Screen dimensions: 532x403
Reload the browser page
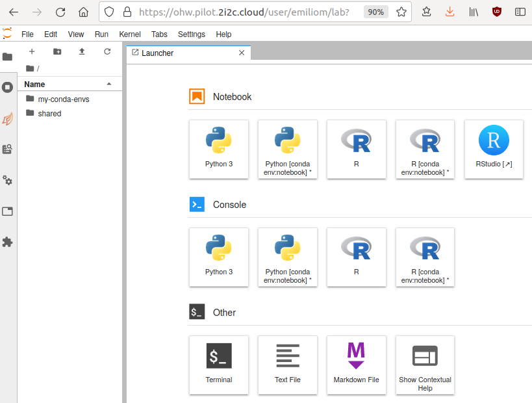[60, 12]
